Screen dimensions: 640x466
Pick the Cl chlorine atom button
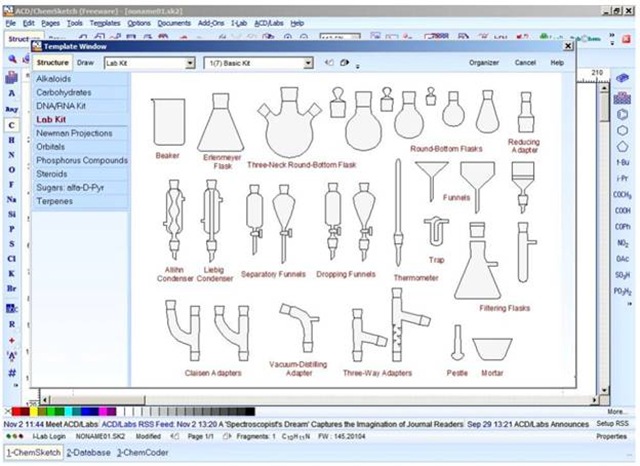coord(11,259)
